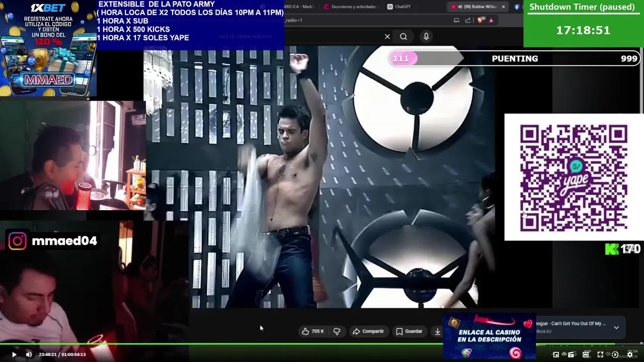Viewport: 644px width, 362px height.
Task: Click the Kick follower count logo
Action: click(612, 249)
